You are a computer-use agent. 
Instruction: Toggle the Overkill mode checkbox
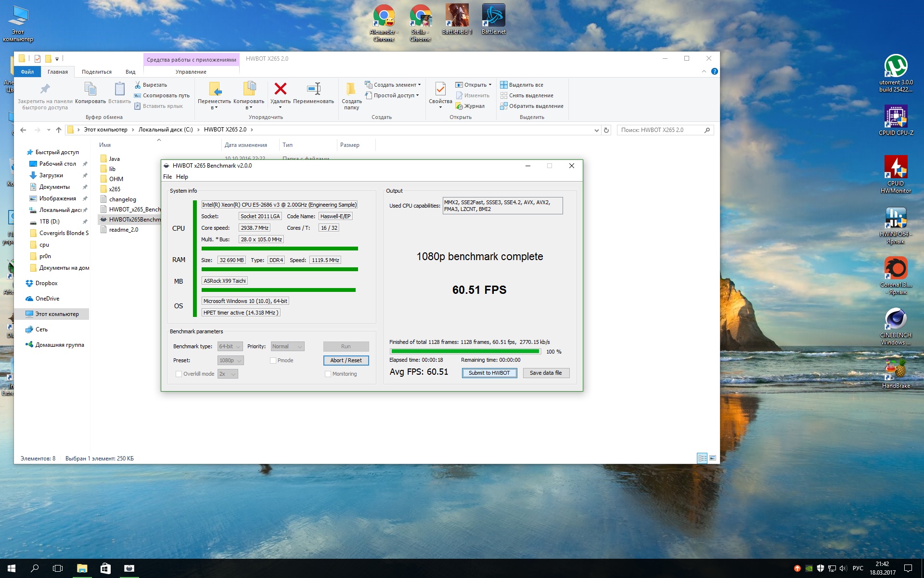pyautogui.click(x=179, y=374)
